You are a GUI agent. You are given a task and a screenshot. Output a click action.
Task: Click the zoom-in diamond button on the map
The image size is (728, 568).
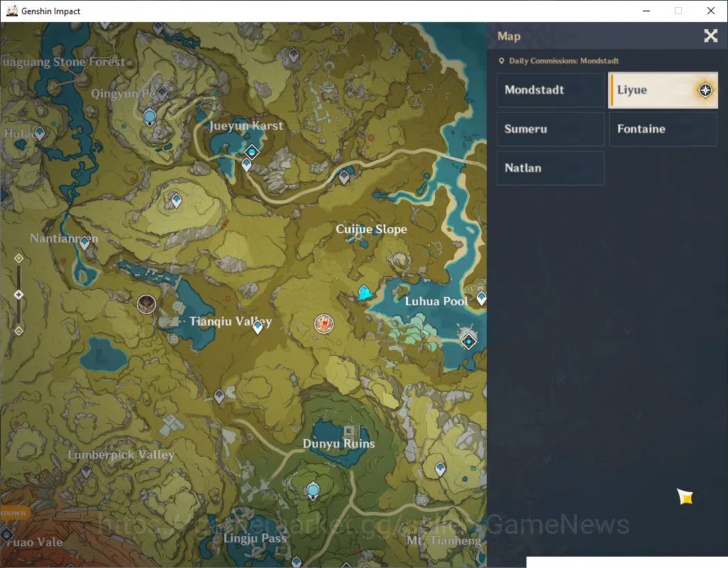click(18, 258)
